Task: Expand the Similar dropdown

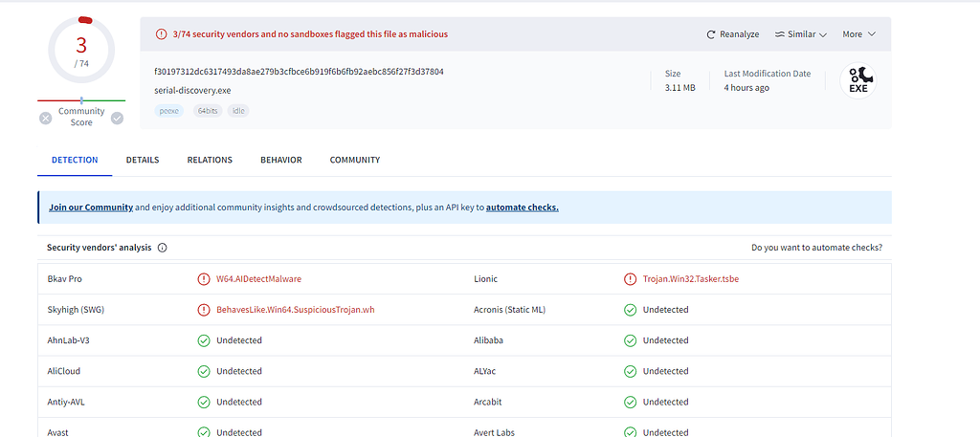Action: (x=801, y=34)
